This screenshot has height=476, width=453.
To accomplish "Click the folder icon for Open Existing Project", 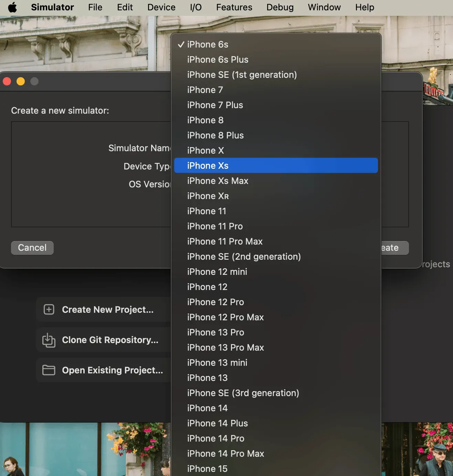I will click(x=49, y=370).
